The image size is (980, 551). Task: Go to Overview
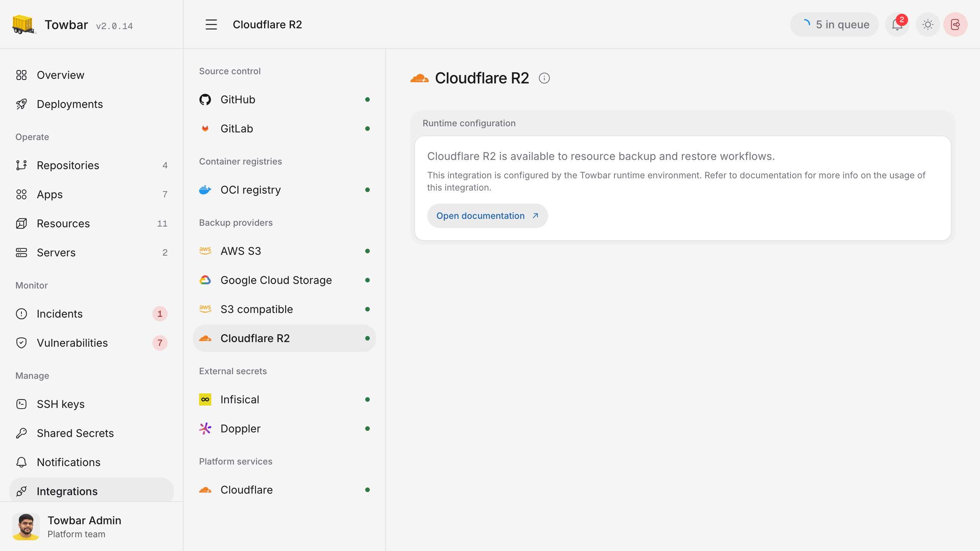(91, 75)
